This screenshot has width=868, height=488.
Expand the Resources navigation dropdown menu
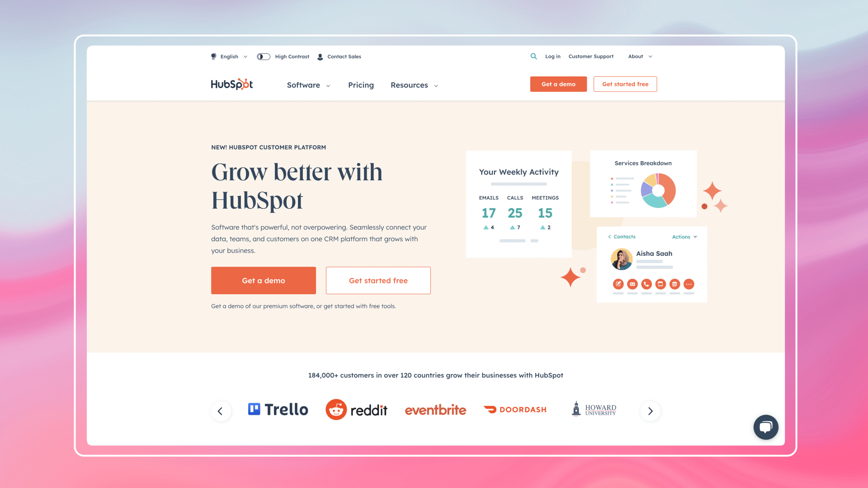[x=414, y=84]
